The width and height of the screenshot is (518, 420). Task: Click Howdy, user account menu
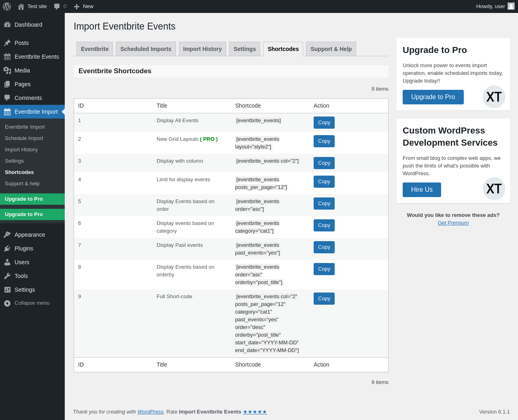pyautogui.click(x=495, y=6)
